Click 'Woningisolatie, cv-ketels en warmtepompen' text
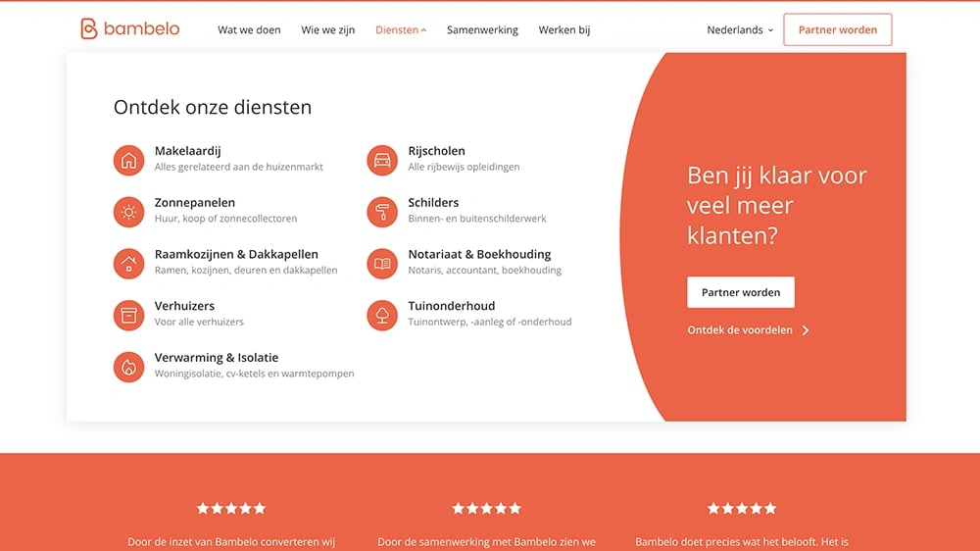980x551 pixels. click(x=255, y=374)
